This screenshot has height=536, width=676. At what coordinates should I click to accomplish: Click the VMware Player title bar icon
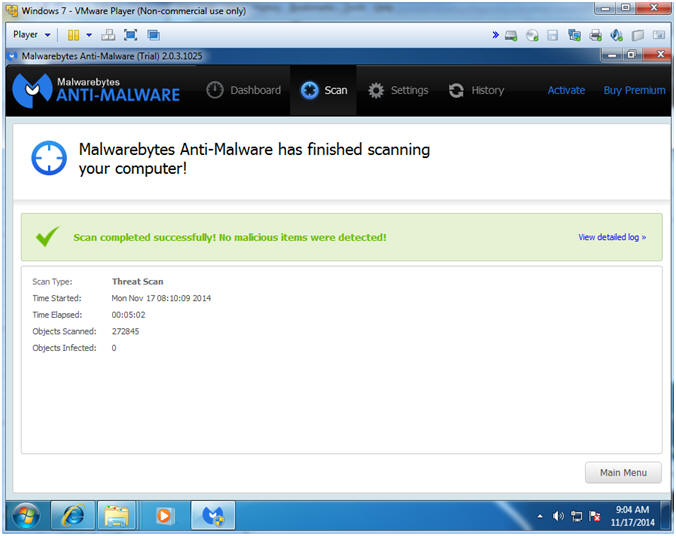coord(12,10)
